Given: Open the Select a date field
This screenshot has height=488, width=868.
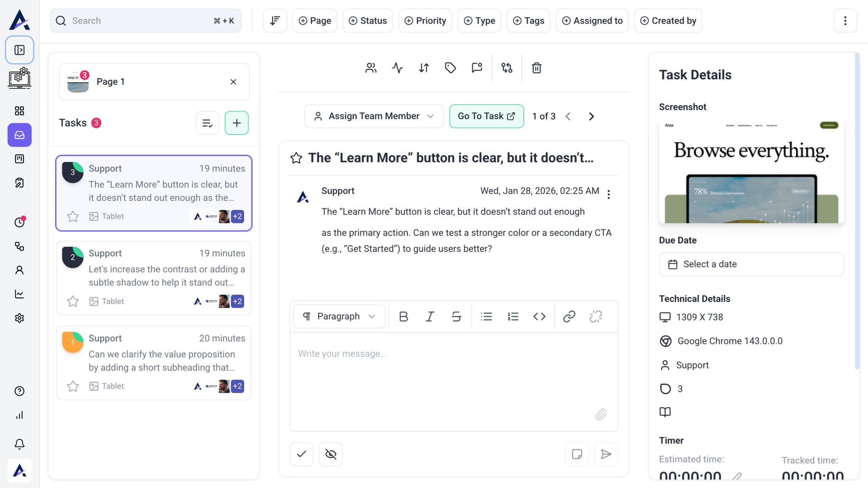Looking at the screenshot, I should coord(751,264).
